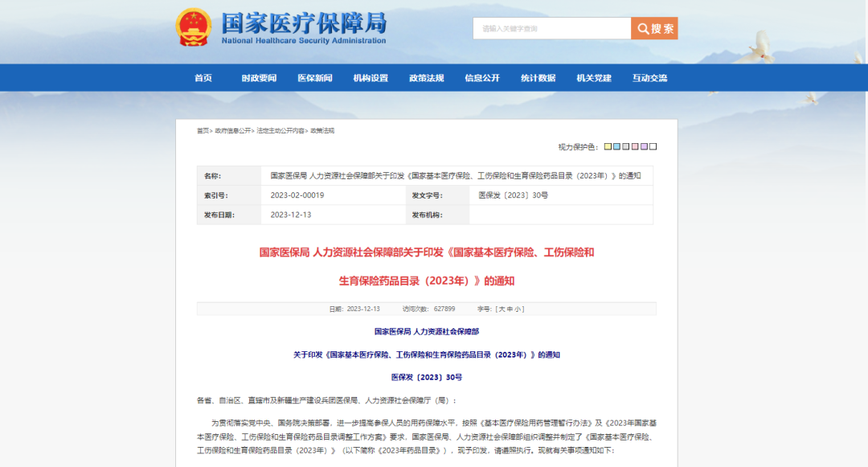Screen dimensions: 868x467
Task: Select the yellow eye-protection color swatch
Action: [x=608, y=146]
